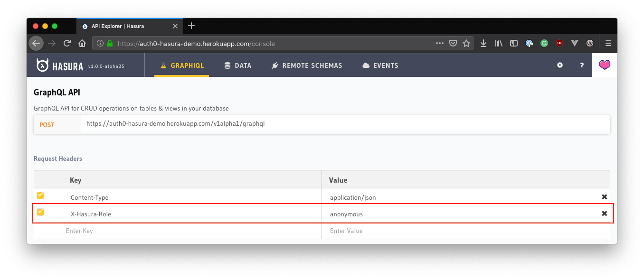Click the round W extension icon
This screenshot has height=279, width=644.
tap(590, 43)
